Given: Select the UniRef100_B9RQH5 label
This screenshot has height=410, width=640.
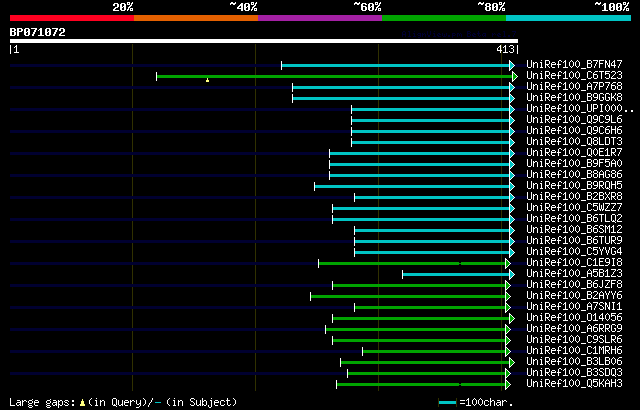Looking at the screenshot, I should [574, 185].
